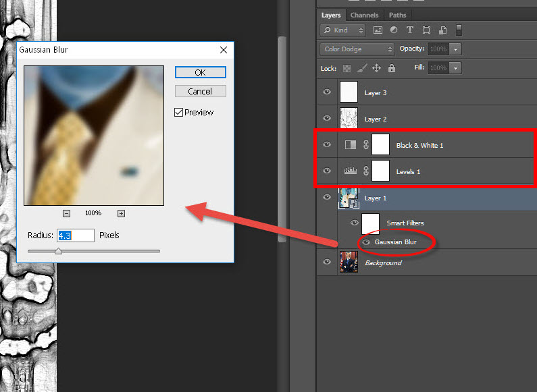Image resolution: width=537 pixels, height=392 pixels.
Task: Click Levels 1 layer mask
Action: [380, 170]
